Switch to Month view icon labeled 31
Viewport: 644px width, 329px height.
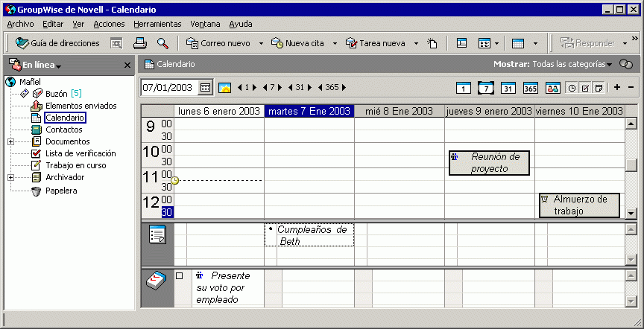click(508, 88)
